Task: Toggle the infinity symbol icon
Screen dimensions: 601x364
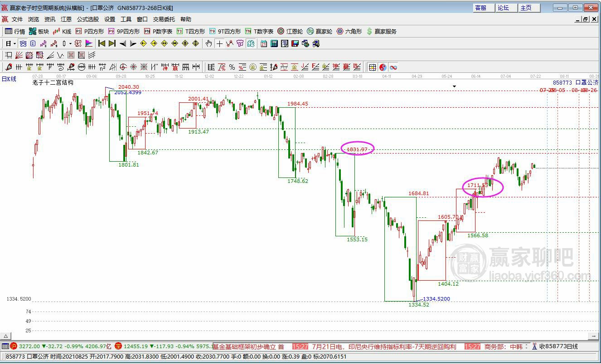Action: click(x=393, y=67)
